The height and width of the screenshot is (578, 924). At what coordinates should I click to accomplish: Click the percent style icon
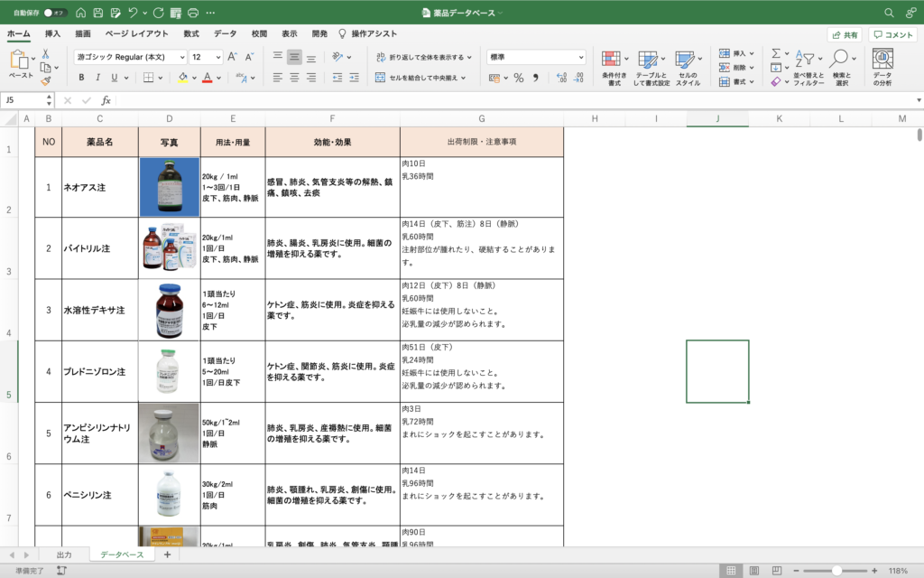[x=519, y=79]
